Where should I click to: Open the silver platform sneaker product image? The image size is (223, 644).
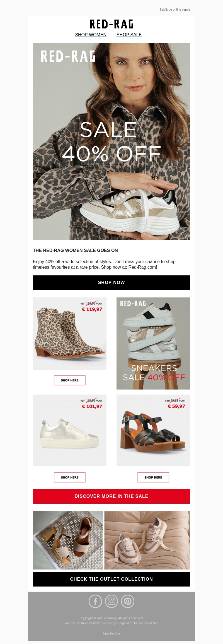tap(70, 430)
